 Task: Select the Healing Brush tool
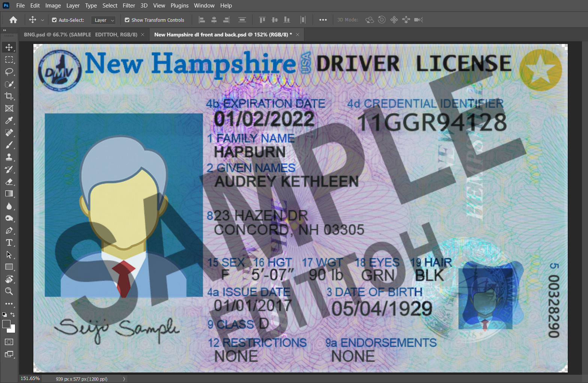tap(9, 133)
